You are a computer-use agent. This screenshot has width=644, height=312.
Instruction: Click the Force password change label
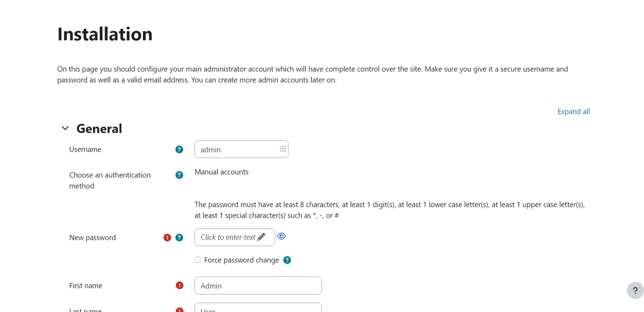click(241, 260)
